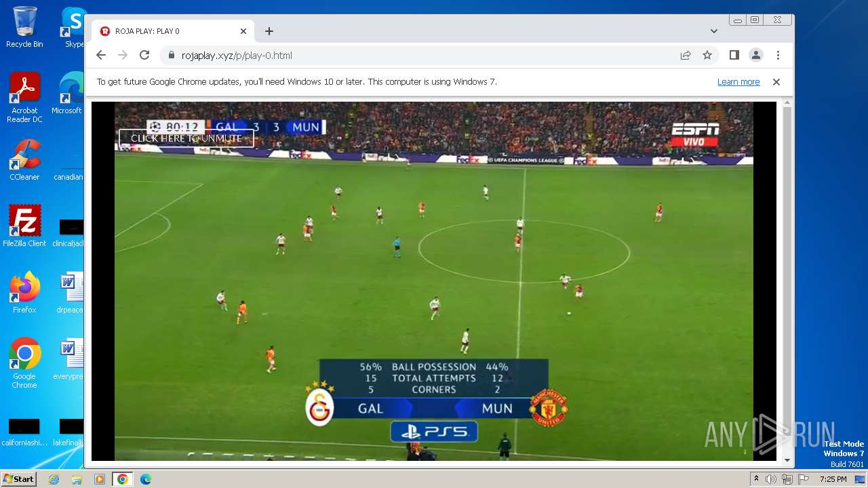Open the drpeace Word document
Image resolution: width=868 pixels, height=488 pixels.
click(70, 292)
